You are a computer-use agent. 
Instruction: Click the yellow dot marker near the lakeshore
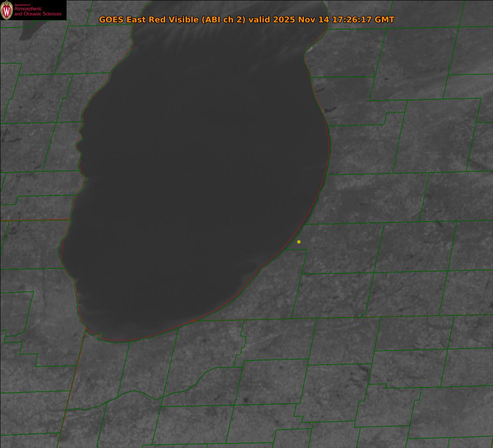click(x=299, y=242)
